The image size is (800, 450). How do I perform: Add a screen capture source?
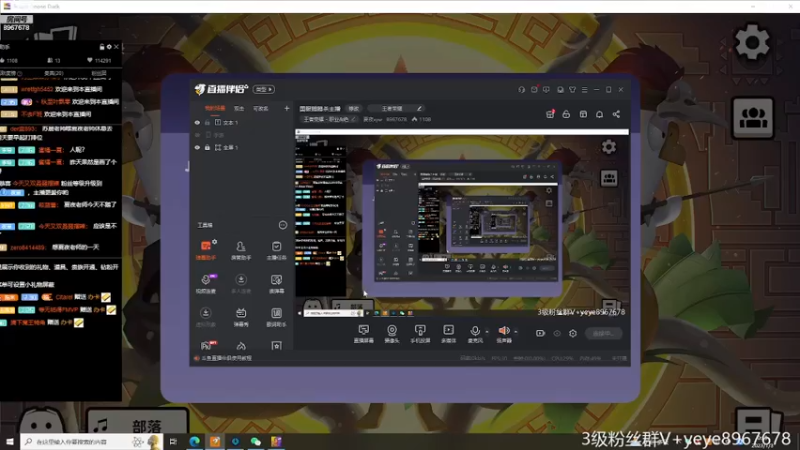363,334
